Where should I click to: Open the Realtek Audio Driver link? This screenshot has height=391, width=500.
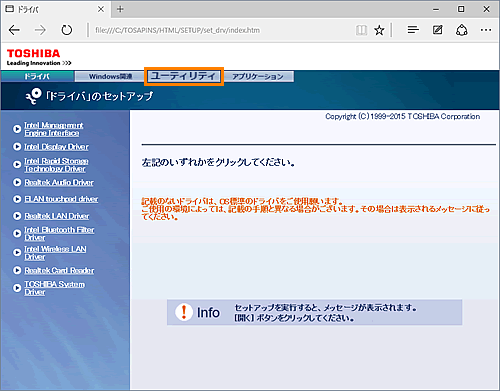click(59, 182)
